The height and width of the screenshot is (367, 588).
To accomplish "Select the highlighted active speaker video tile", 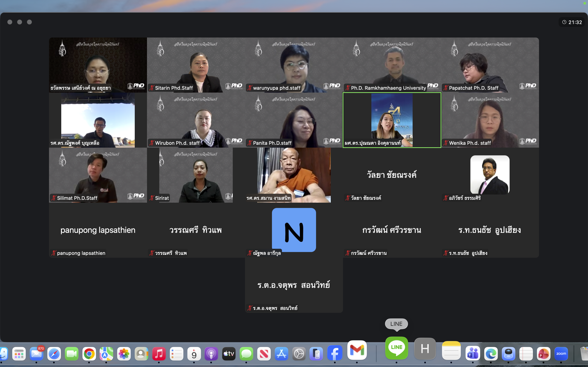I will pos(392,120).
